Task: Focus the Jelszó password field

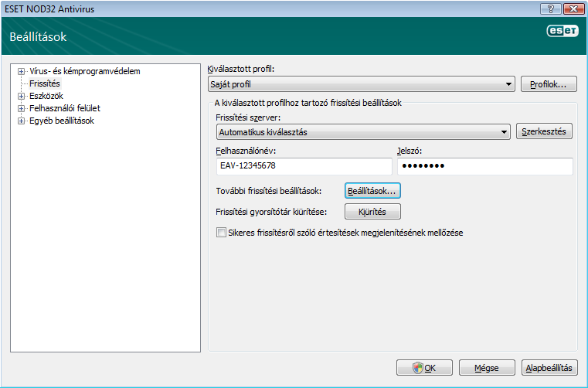Action: click(485, 166)
